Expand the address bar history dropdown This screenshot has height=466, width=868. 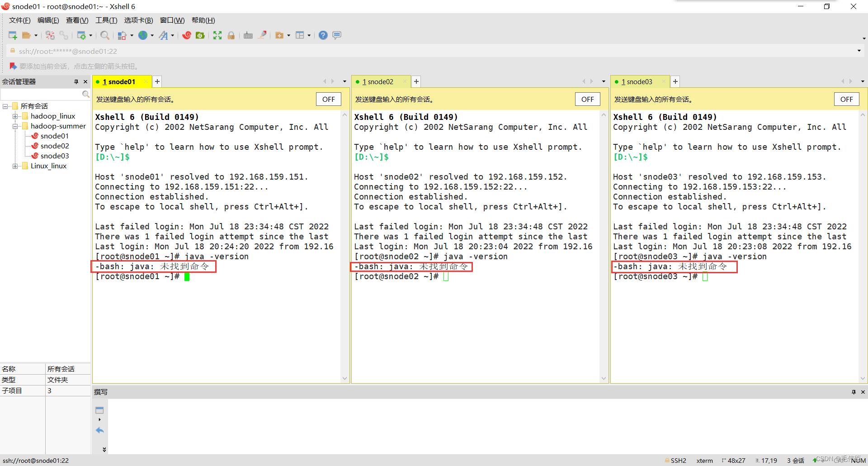pyautogui.click(x=859, y=51)
